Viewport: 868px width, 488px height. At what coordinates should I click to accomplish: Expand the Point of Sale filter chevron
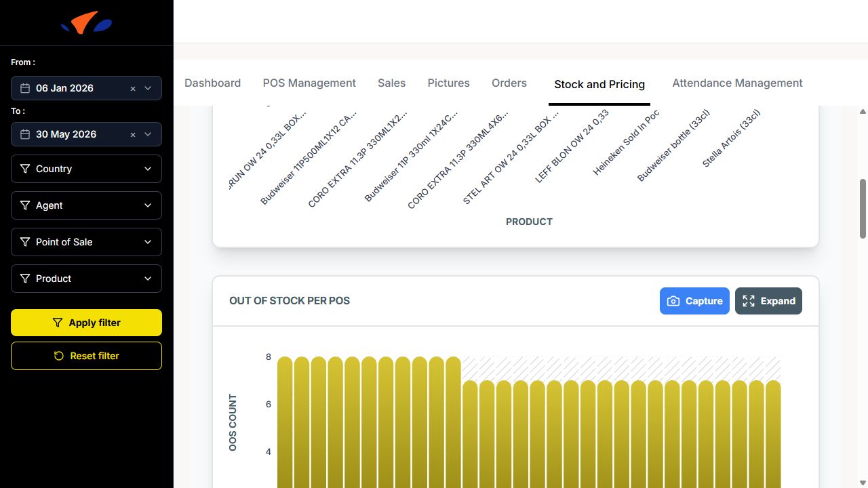pos(148,242)
